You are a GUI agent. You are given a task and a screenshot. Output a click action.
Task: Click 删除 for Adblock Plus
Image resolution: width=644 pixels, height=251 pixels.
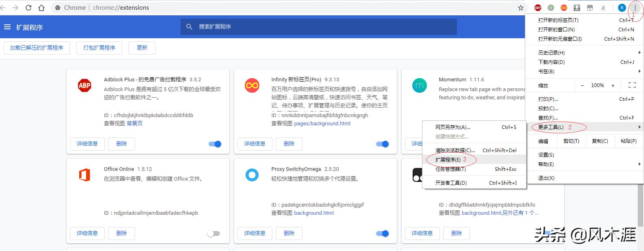(121, 144)
